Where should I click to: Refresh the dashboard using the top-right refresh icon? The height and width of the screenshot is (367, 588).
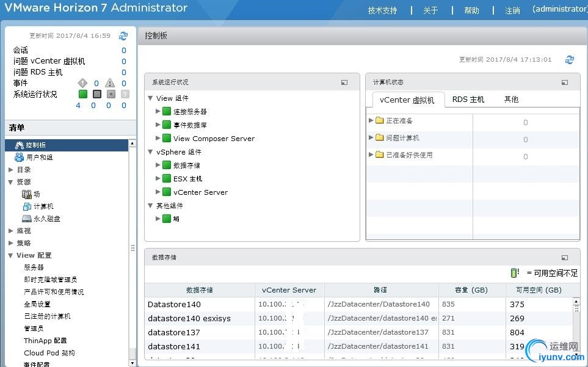coord(570,59)
